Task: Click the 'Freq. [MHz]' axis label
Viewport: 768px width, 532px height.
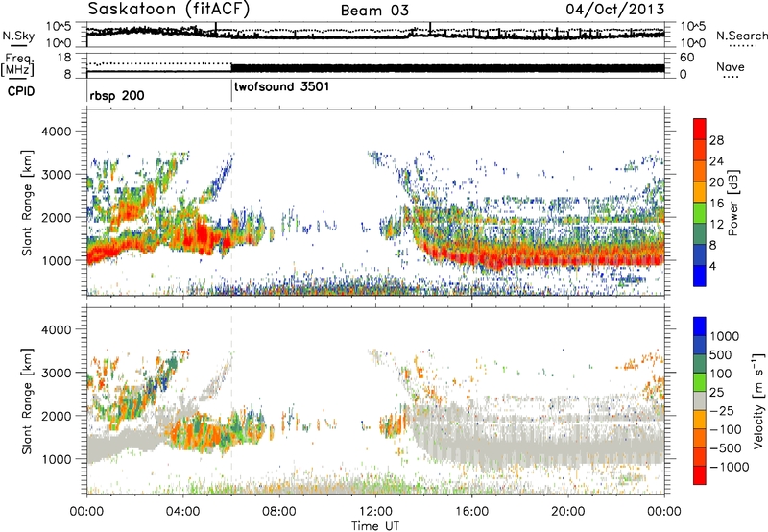Action: tap(18, 65)
